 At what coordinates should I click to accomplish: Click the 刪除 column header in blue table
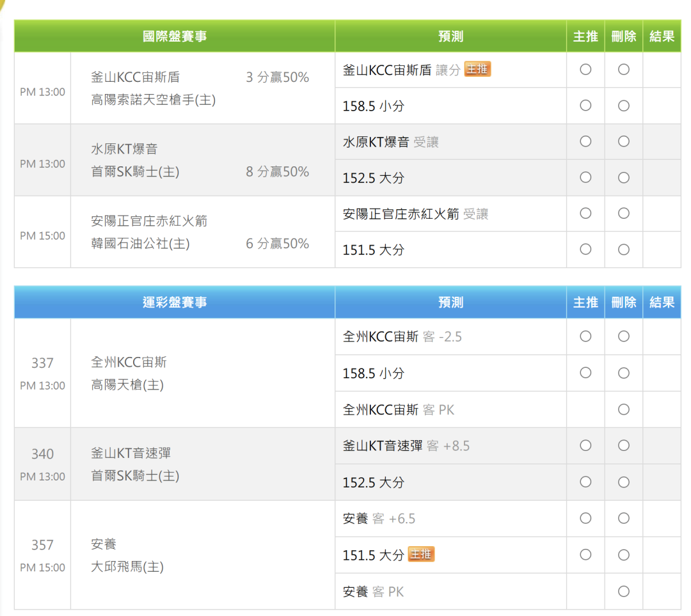624,303
